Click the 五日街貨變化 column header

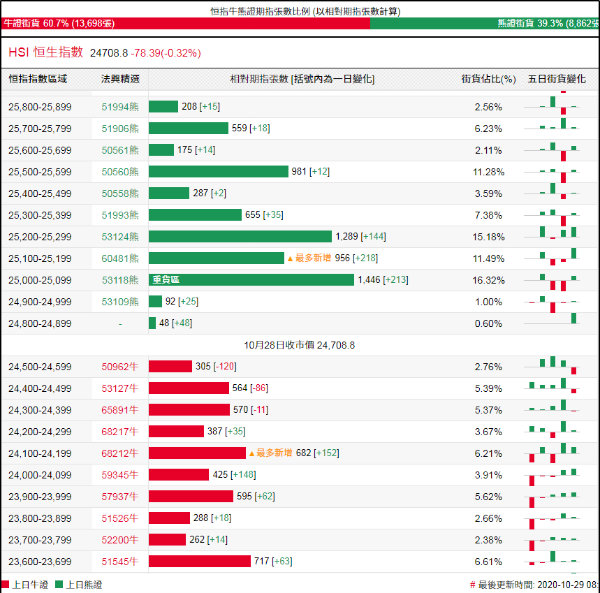[x=557, y=79]
